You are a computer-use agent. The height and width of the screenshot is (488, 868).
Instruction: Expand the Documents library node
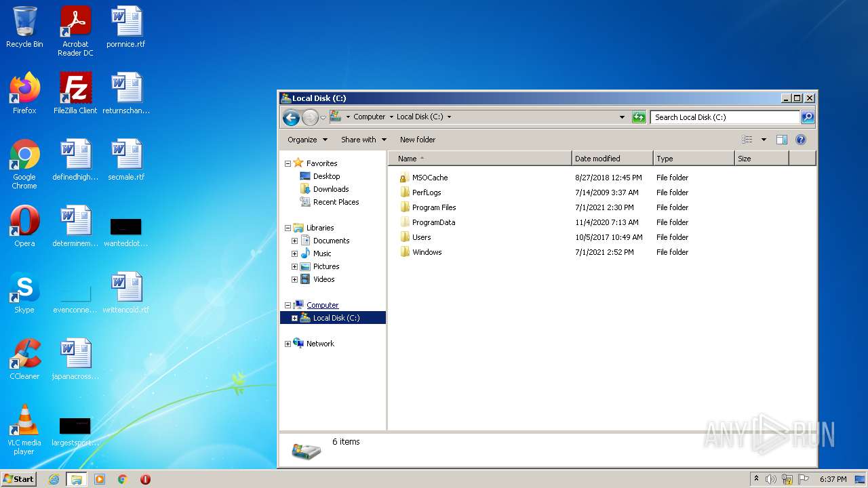point(294,241)
